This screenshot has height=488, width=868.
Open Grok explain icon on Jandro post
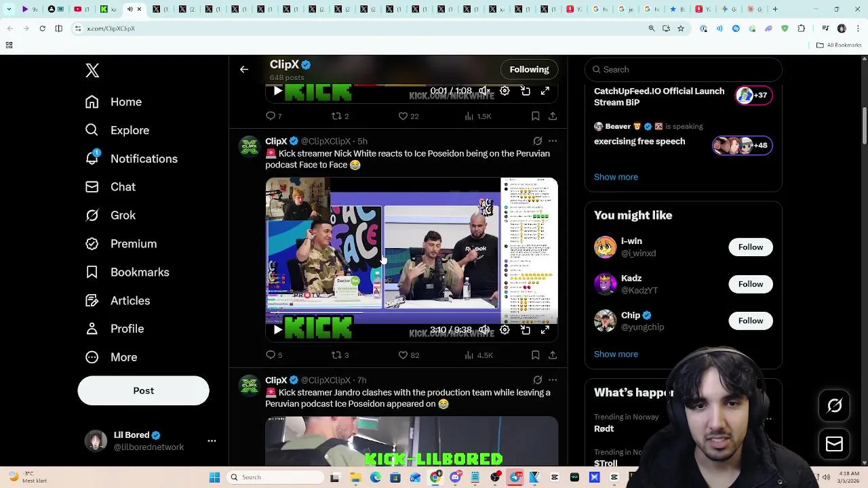click(x=537, y=380)
